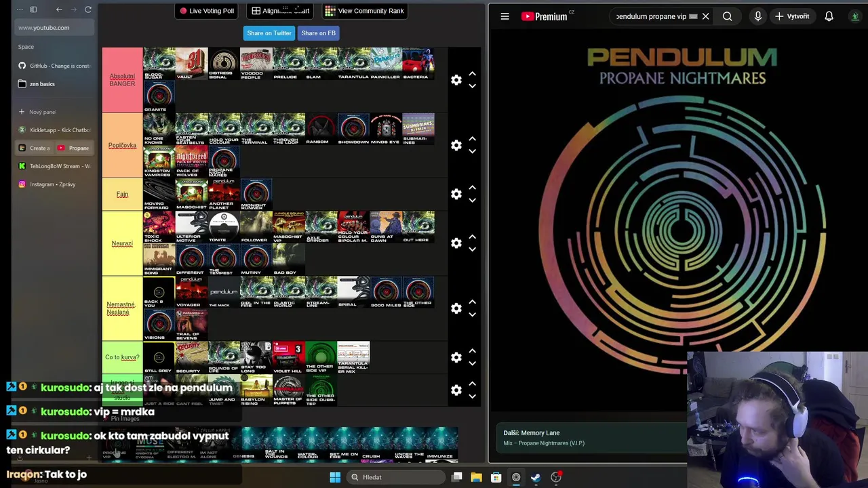868x488 pixels.
Task: Move Neurazí tier down arrow
Action: 472,249
